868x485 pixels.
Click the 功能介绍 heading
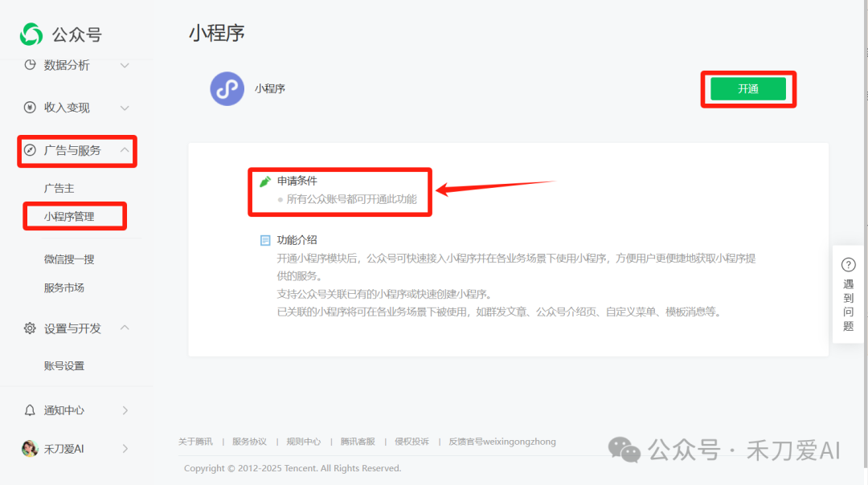[297, 240]
